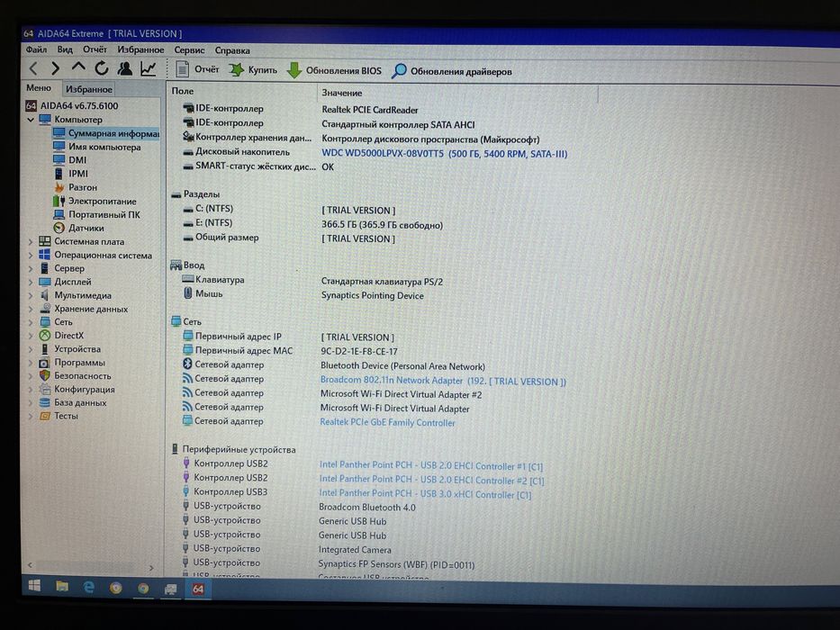Screen dimensions: 840x630
Task: Expand the Сервер node
Action: pyautogui.click(x=31, y=268)
